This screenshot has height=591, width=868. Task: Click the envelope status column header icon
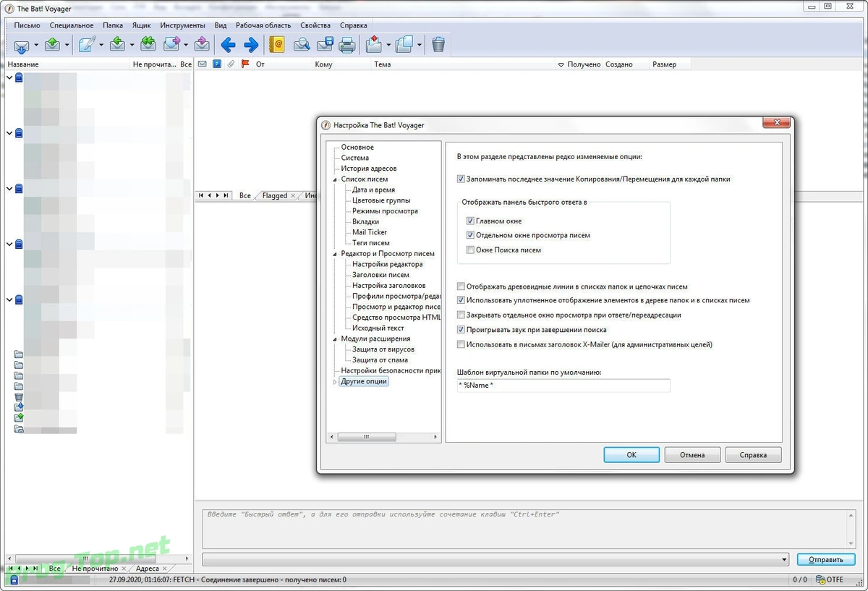click(x=203, y=64)
